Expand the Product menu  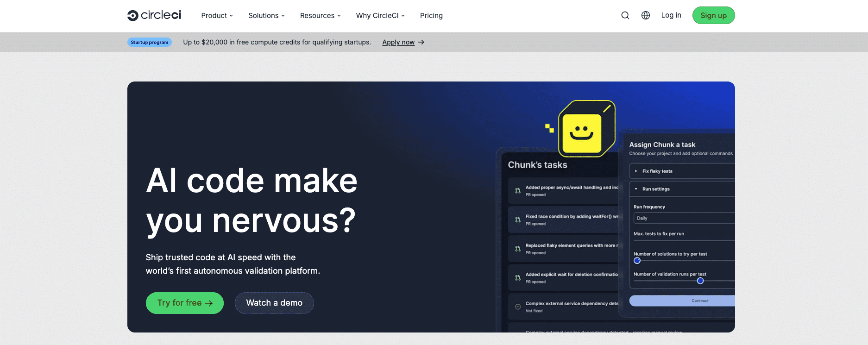217,15
